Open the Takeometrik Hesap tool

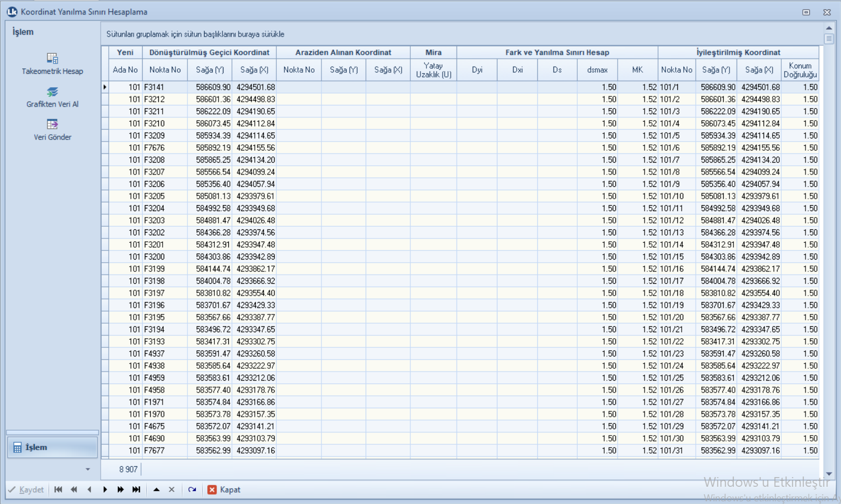coord(52,64)
